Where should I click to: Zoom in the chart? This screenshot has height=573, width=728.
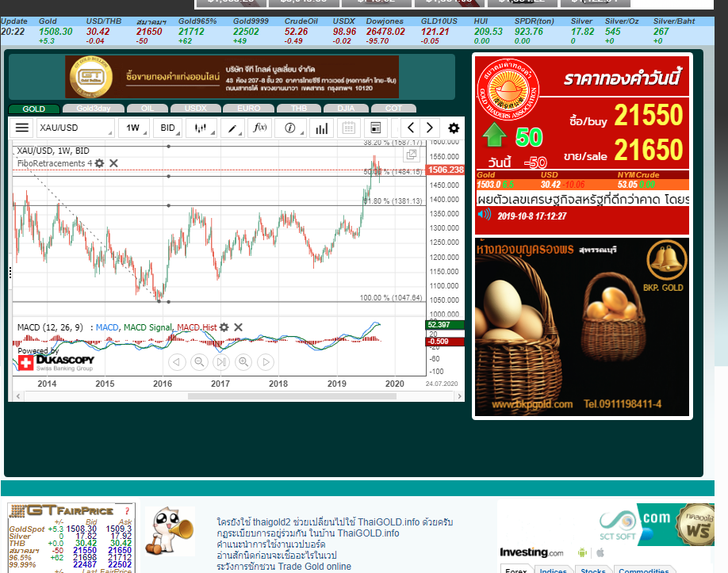(x=243, y=362)
